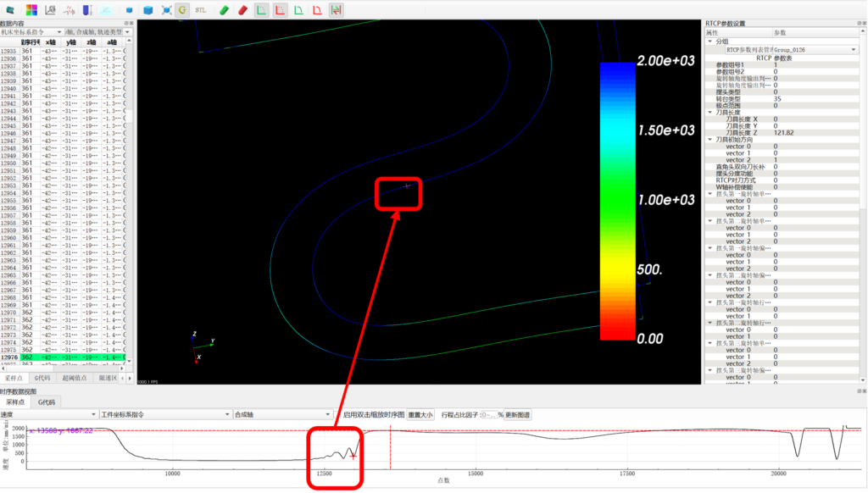Click the a轴 column header
This screenshot has height=493, width=868.
tap(113, 42)
